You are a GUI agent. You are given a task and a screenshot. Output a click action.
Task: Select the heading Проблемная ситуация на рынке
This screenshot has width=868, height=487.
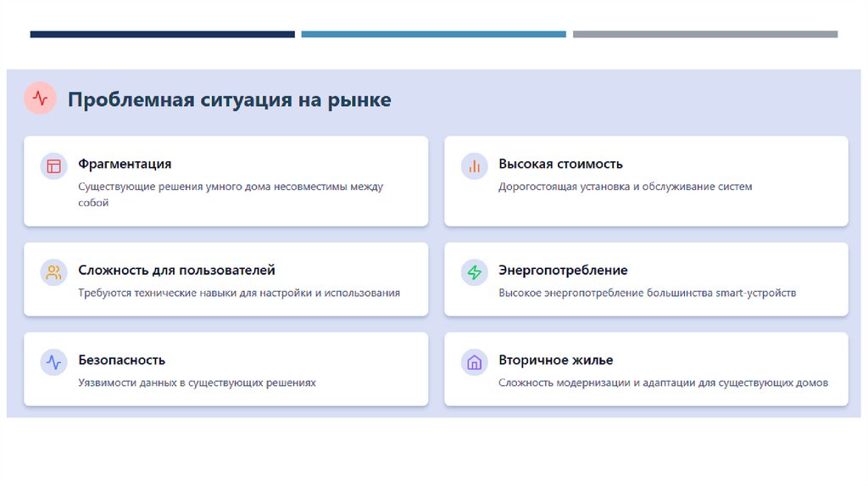[x=229, y=100]
